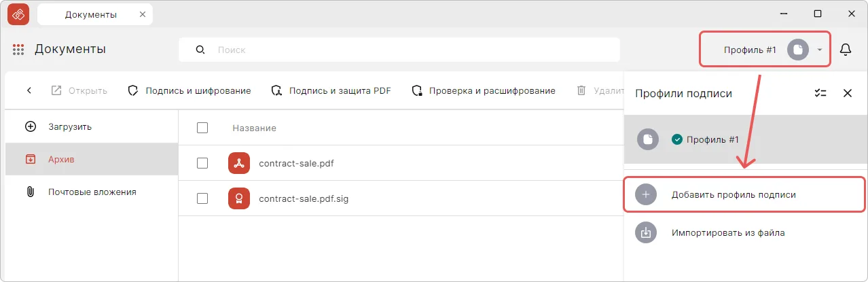868x282 pixels.
Task: Click the search magnifier icon
Action: [x=200, y=50]
